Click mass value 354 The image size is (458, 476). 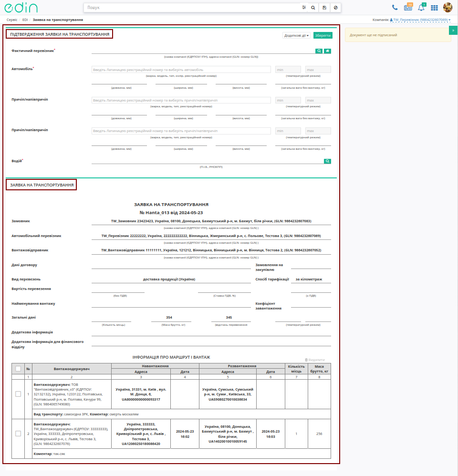click(169, 318)
